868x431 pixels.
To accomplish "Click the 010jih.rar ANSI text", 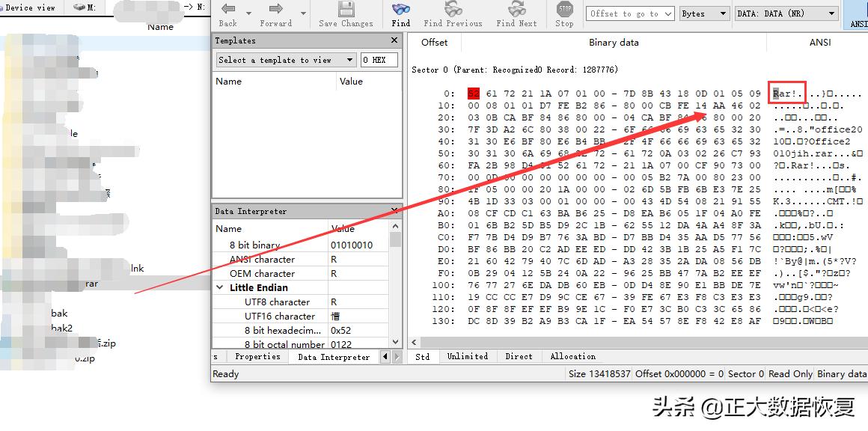I will click(x=801, y=154).
